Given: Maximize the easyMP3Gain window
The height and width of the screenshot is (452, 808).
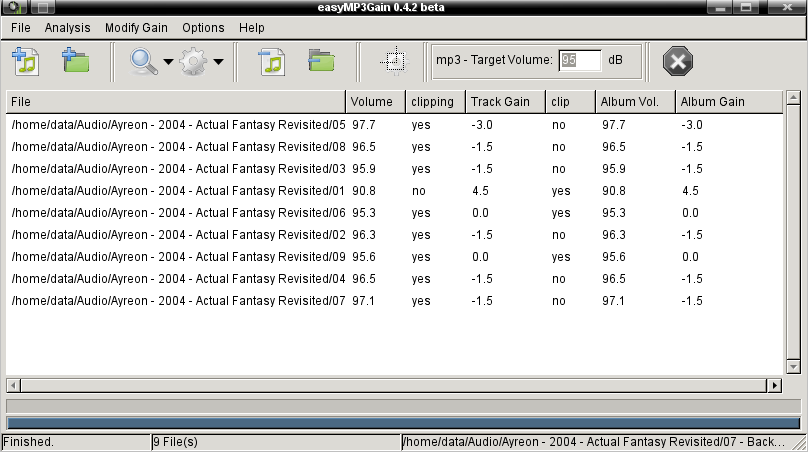Looking at the screenshot, I should 746,7.
